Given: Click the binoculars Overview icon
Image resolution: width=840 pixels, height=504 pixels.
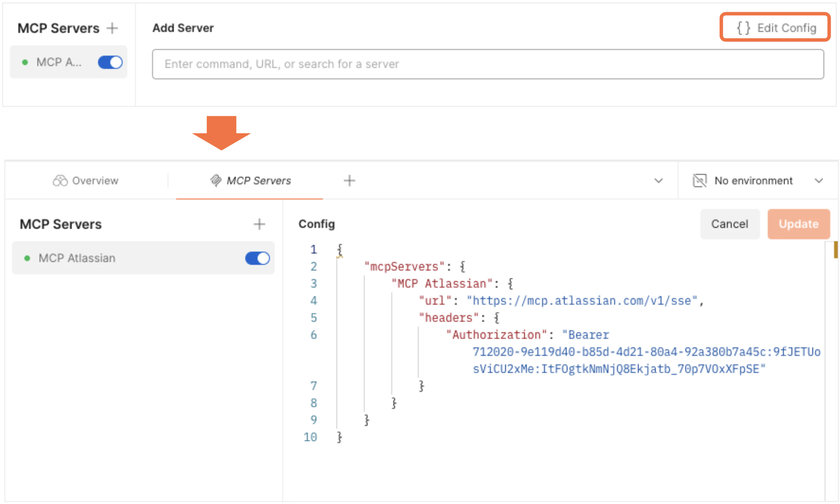Looking at the screenshot, I should tap(60, 181).
